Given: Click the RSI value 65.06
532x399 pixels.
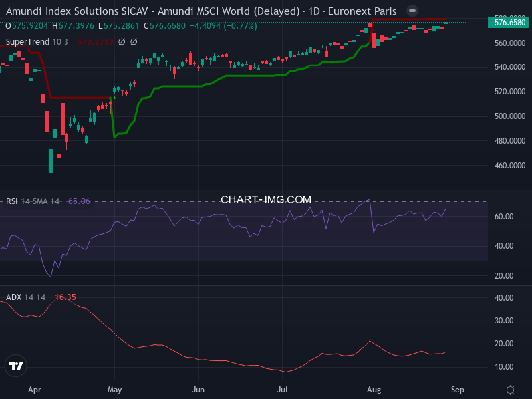Looking at the screenshot, I should [79, 201].
